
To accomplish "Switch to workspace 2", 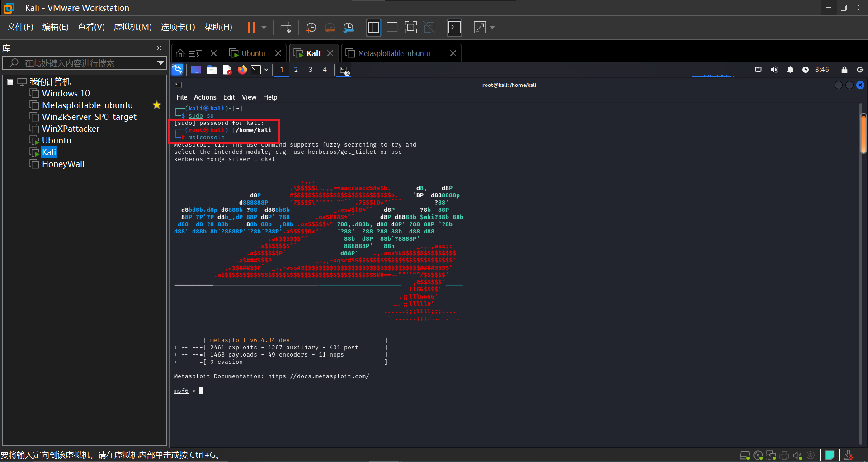I will 296,70.
